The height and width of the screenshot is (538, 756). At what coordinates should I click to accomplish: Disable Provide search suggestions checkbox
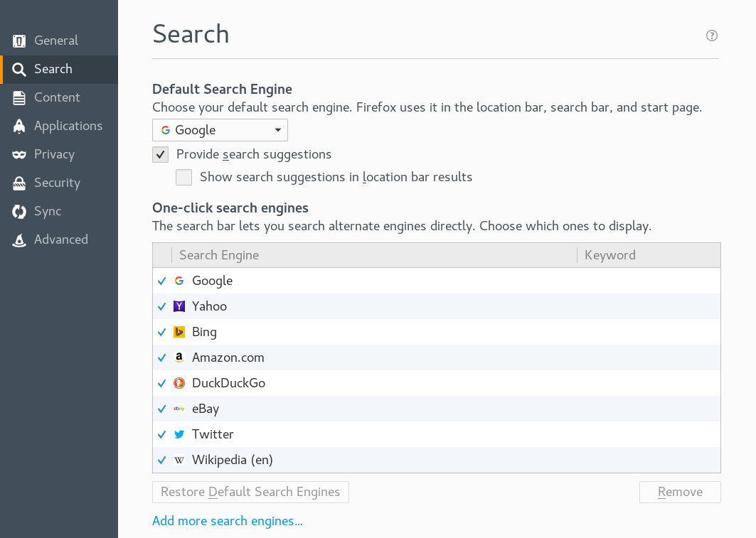coord(161,154)
